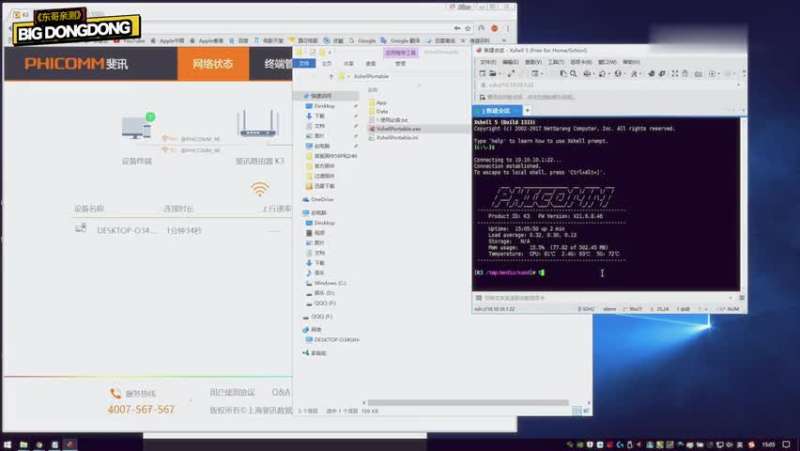Viewport: 800px width, 451px height.
Task: Click Open Session folder icon in Xshell toolbar
Action: coord(492,74)
